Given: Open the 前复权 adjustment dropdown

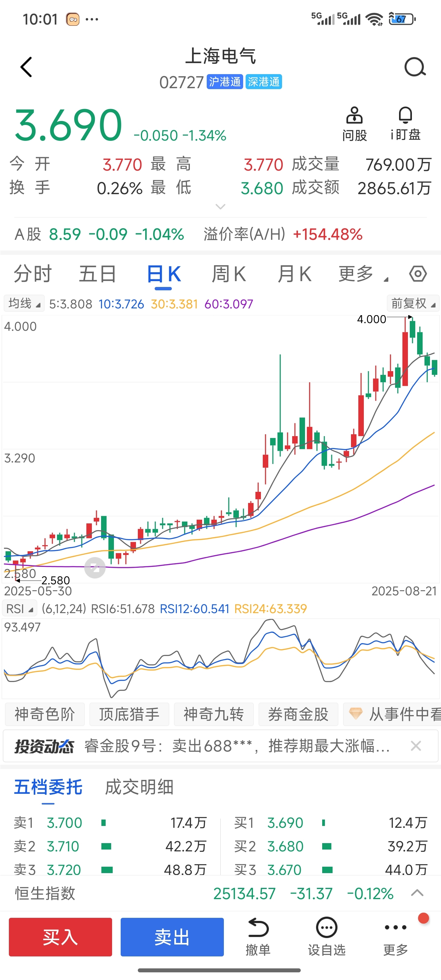Looking at the screenshot, I should 413,303.
